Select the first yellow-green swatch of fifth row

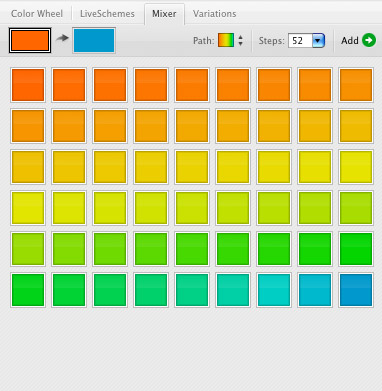[28, 249]
